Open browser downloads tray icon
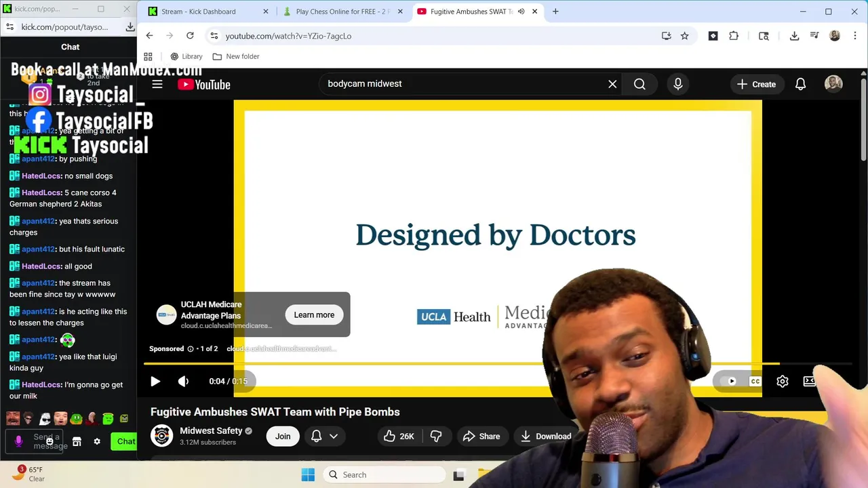The image size is (868, 488). [x=794, y=36]
